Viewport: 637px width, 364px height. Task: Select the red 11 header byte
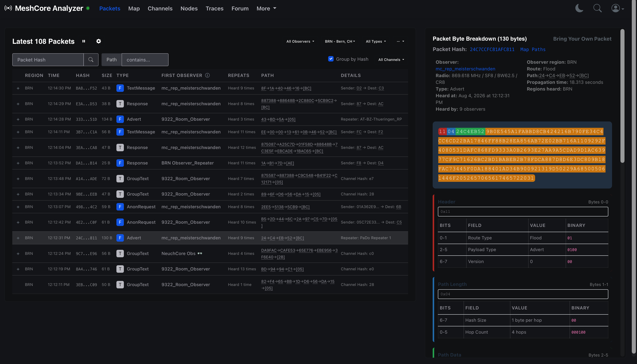coord(442,132)
